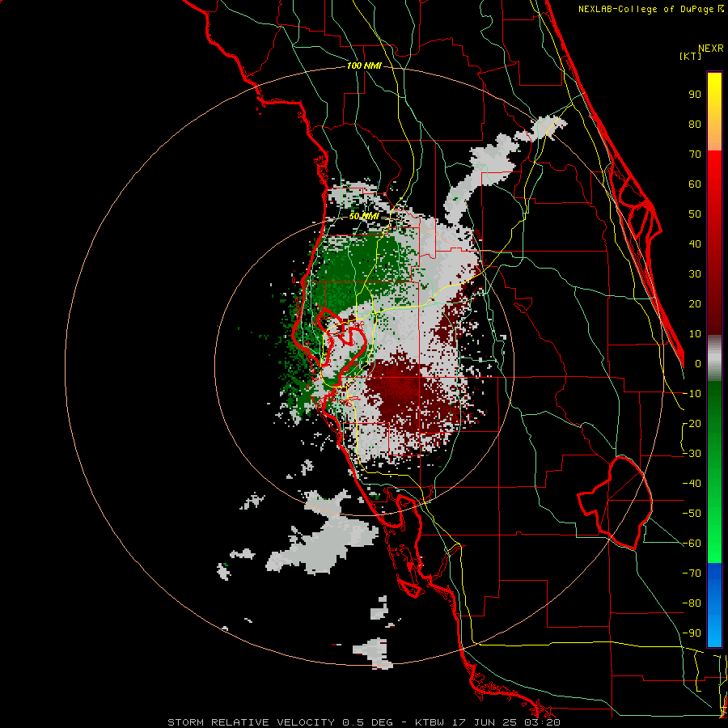Click the positive 60 scale label
Viewport: 728px width, 728px height.
click(695, 184)
